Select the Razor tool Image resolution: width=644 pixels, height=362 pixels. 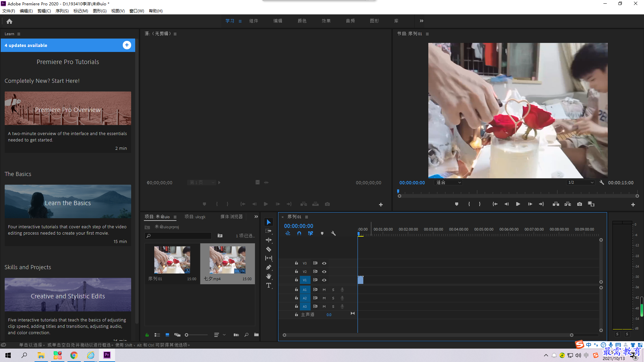[x=269, y=249]
